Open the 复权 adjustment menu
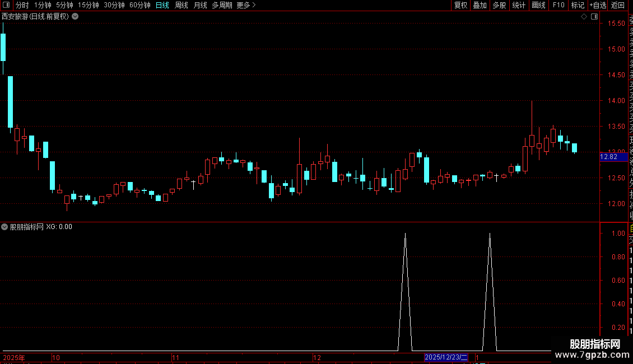 pos(460,5)
